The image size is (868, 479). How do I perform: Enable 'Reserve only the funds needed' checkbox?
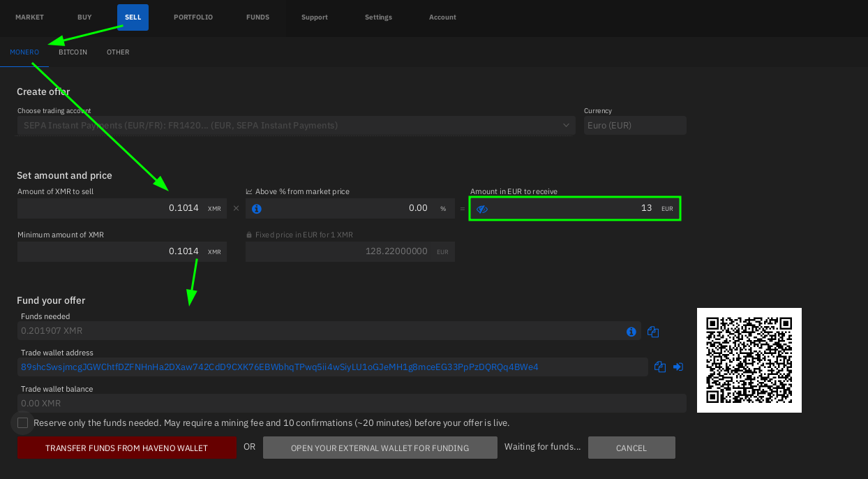tap(23, 422)
